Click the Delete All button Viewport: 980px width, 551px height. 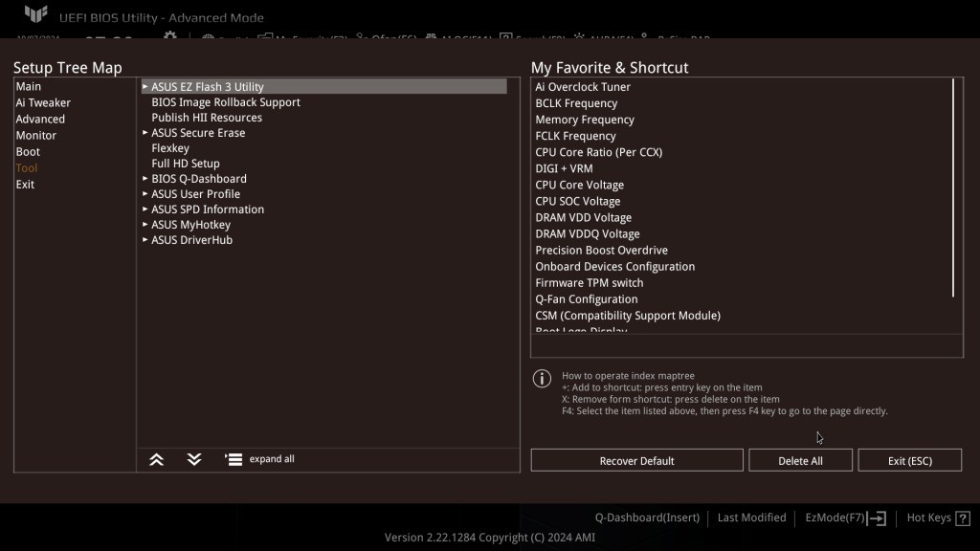(x=800, y=460)
